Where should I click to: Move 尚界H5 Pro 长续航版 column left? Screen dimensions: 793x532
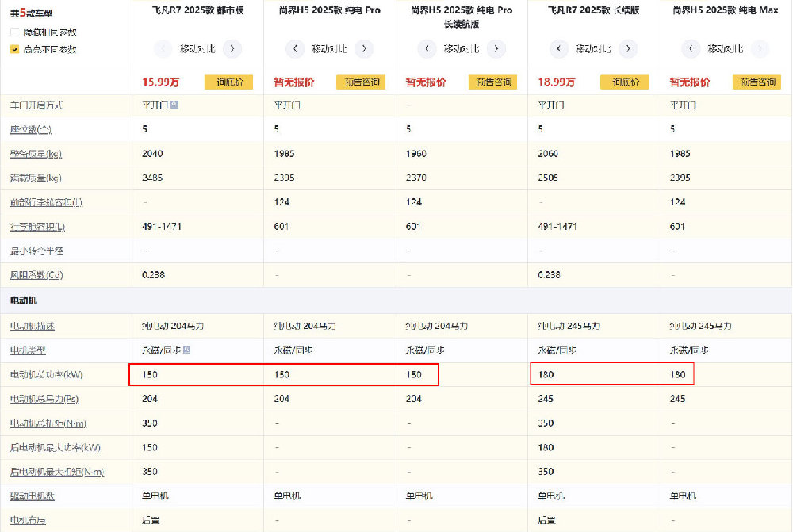coord(426,48)
